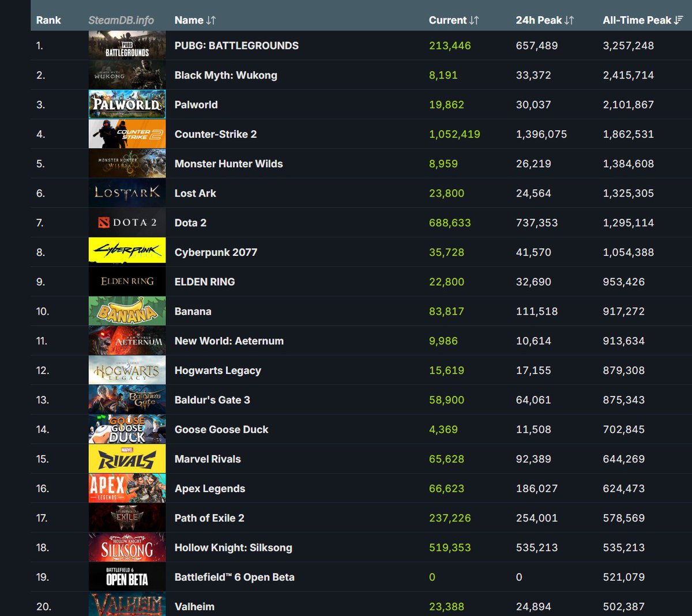692x616 pixels.
Task: Open the Battlefield 6 Open Beta link
Action: click(234, 577)
